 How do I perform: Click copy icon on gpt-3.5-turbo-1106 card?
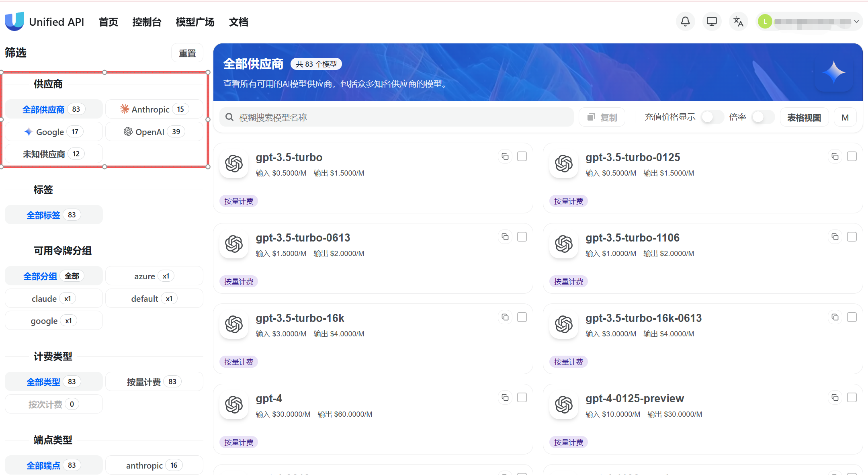[835, 237]
